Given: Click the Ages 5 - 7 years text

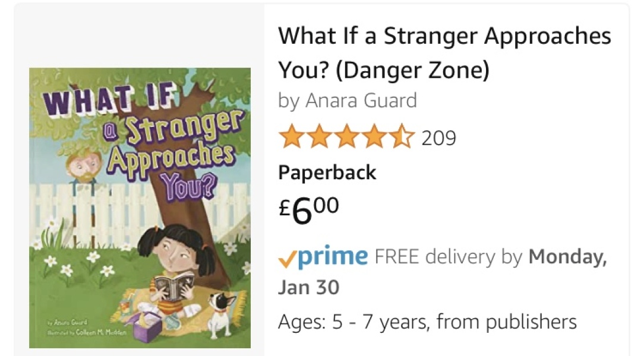Looking at the screenshot, I should [x=427, y=322].
